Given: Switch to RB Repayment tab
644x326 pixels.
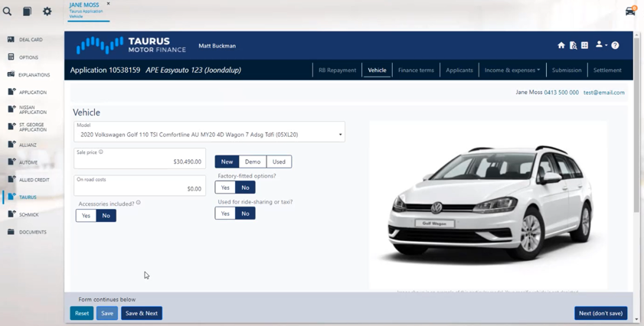Looking at the screenshot, I should click(337, 70).
